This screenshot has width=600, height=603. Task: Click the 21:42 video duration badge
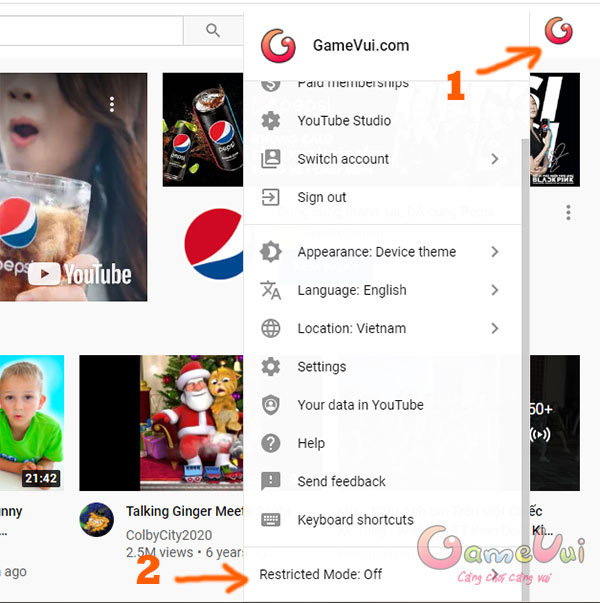tap(41, 478)
